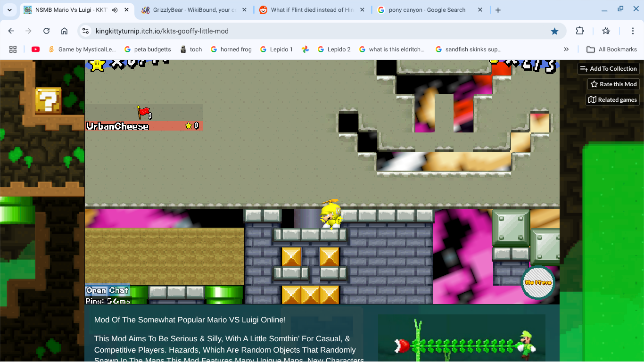Click the Luigi vine screenshot thumbnail
This screenshot has height=362, width=644.
462,338
